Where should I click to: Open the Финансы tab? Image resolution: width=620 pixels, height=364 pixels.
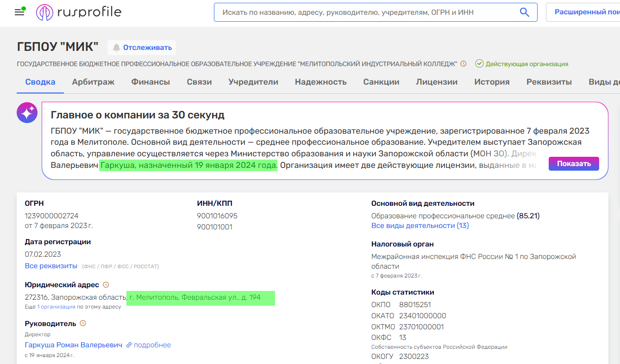point(150,82)
